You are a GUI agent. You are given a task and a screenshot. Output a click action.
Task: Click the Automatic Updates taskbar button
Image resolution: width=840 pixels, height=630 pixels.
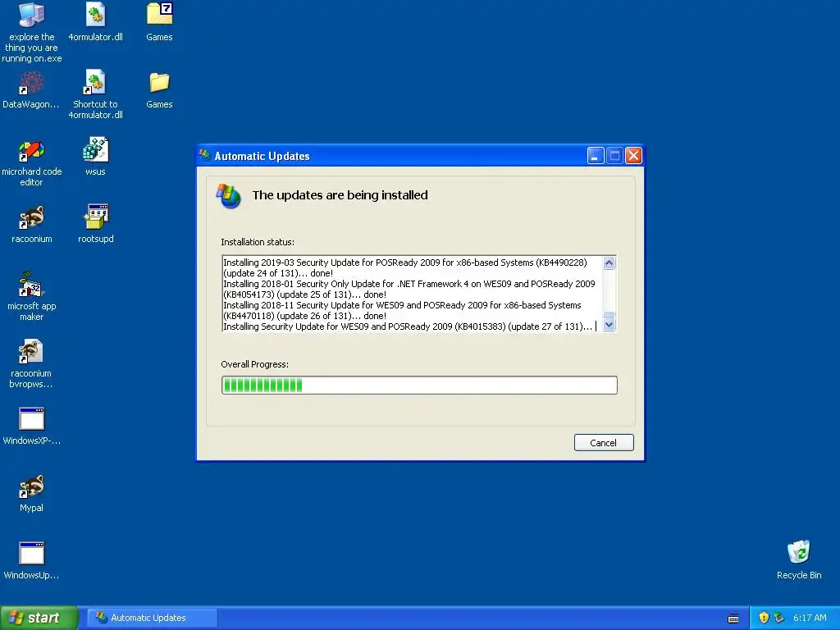click(x=152, y=618)
